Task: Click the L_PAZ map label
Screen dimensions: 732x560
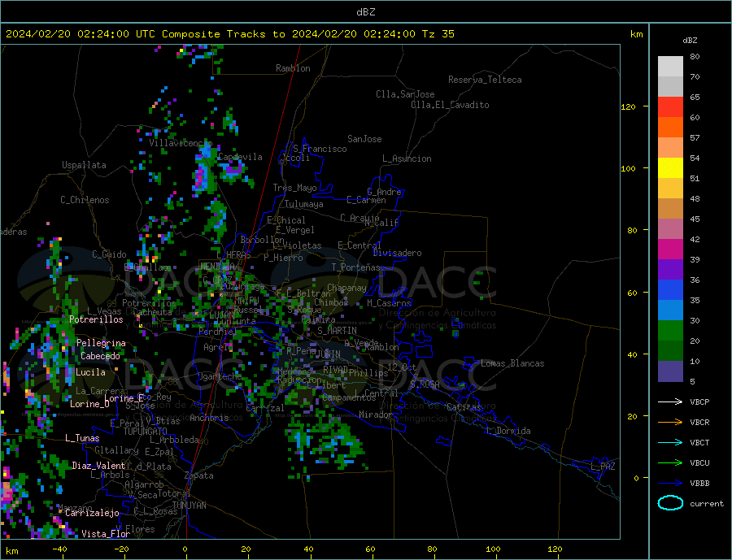Action: (603, 467)
